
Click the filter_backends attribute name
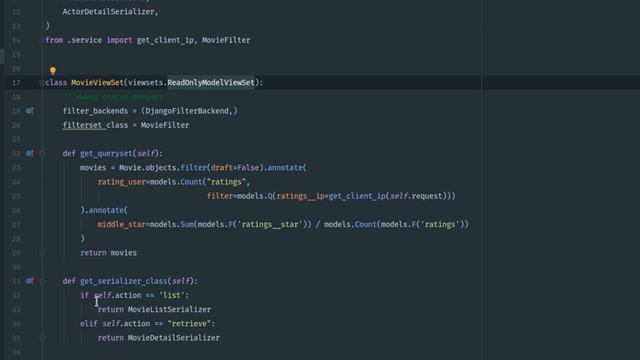pos(95,111)
